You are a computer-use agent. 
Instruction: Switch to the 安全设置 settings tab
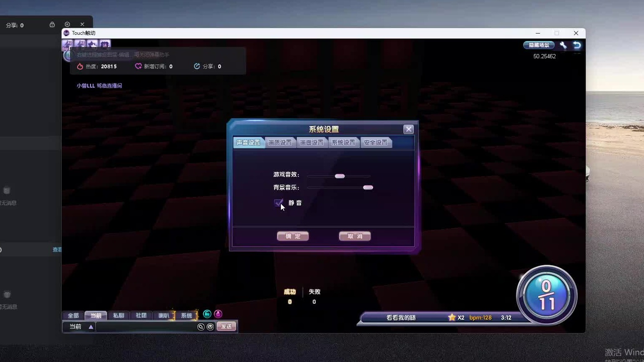coord(376,142)
